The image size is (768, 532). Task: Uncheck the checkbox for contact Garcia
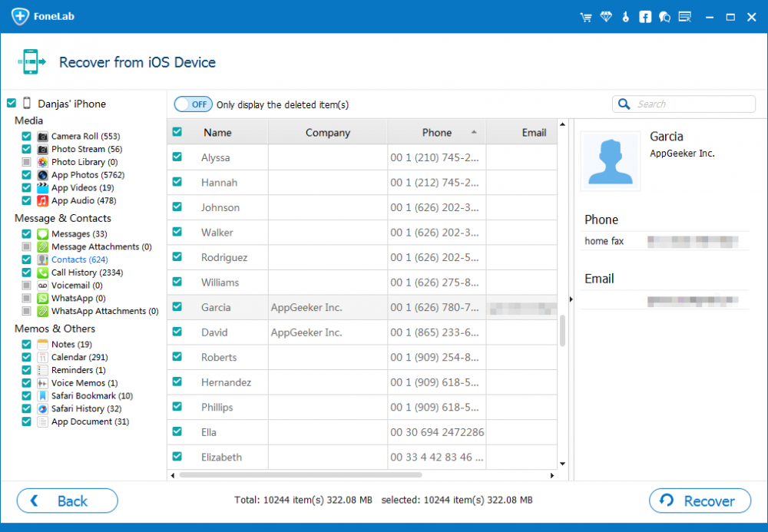[177, 306]
